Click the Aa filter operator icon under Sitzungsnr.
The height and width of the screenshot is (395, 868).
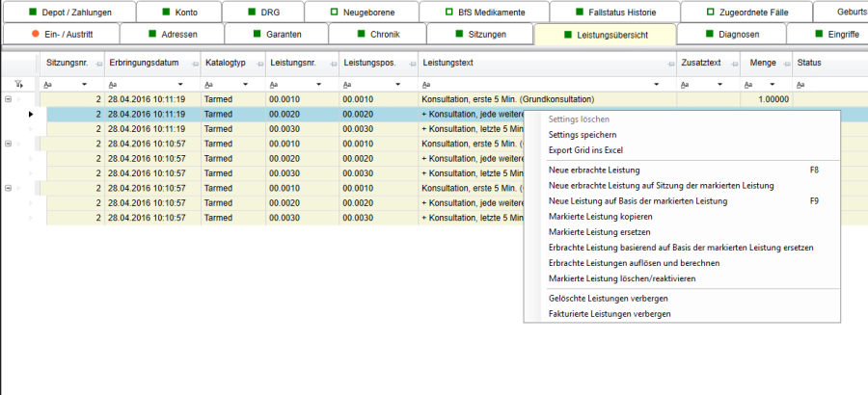(49, 85)
